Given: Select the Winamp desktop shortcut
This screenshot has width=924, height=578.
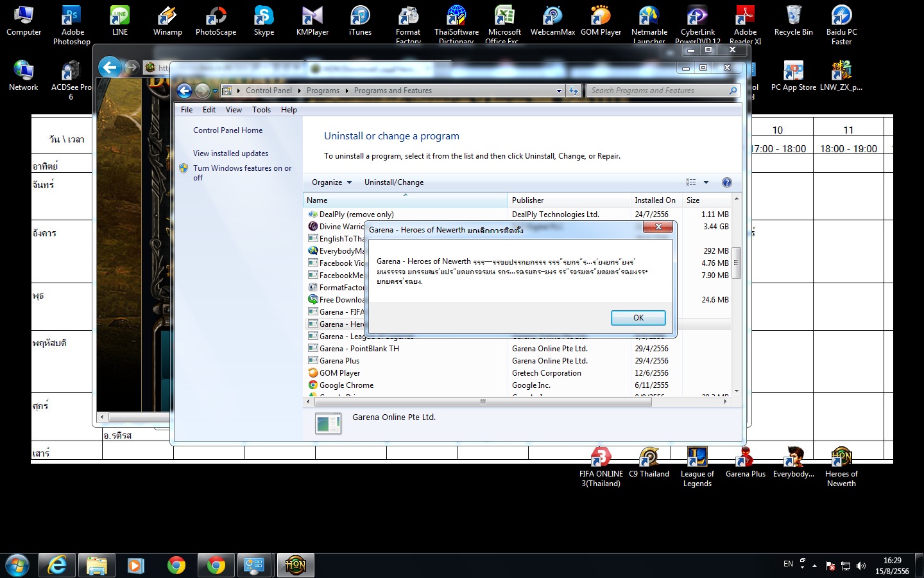Looking at the screenshot, I should pyautogui.click(x=167, y=21).
